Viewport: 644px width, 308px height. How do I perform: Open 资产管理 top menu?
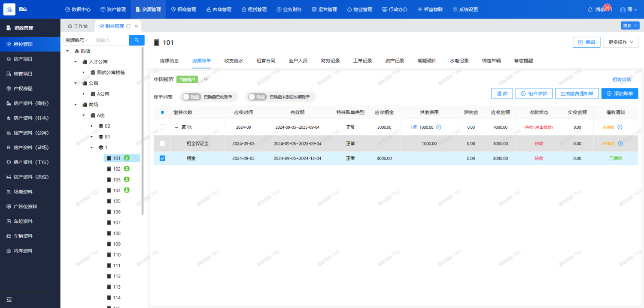pos(113,9)
